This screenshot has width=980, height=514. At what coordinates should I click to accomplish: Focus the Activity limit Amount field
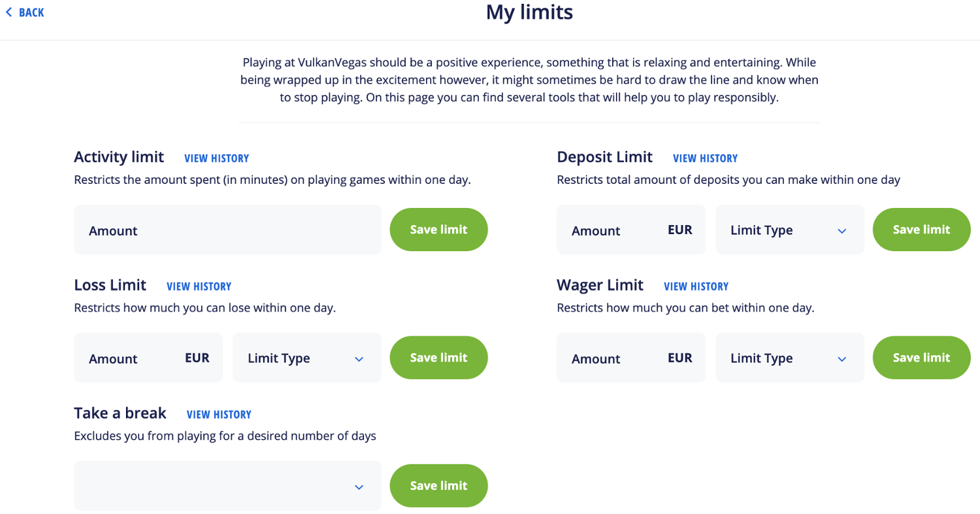pyautogui.click(x=227, y=230)
